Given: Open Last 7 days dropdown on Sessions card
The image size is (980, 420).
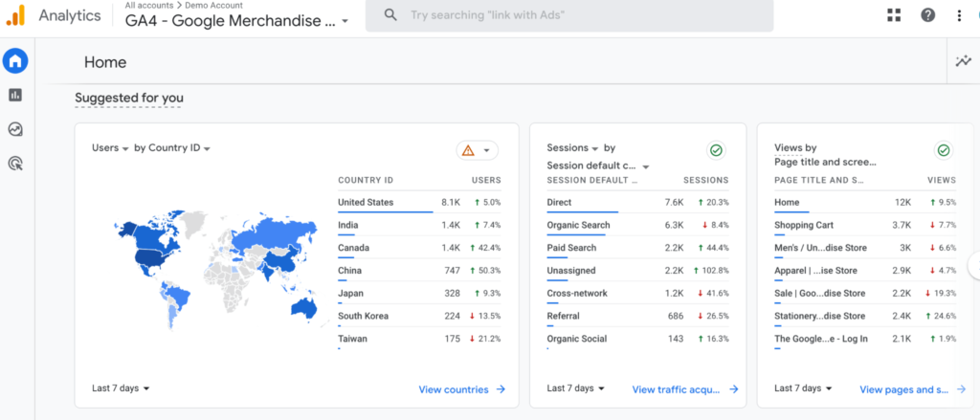Looking at the screenshot, I should (575, 388).
